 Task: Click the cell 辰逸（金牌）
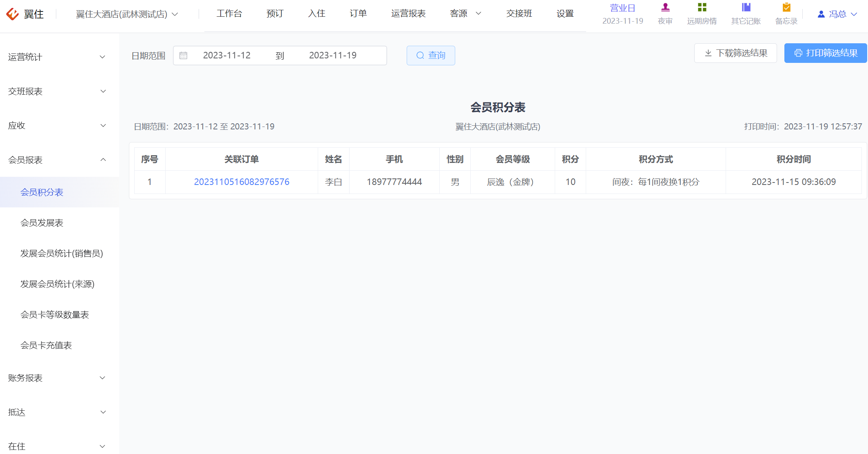click(513, 182)
